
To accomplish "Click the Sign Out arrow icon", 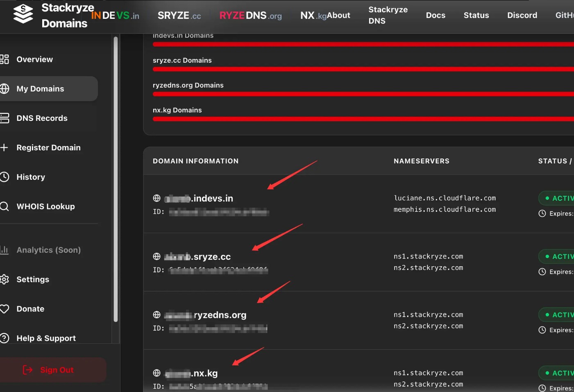I will pyautogui.click(x=27, y=370).
